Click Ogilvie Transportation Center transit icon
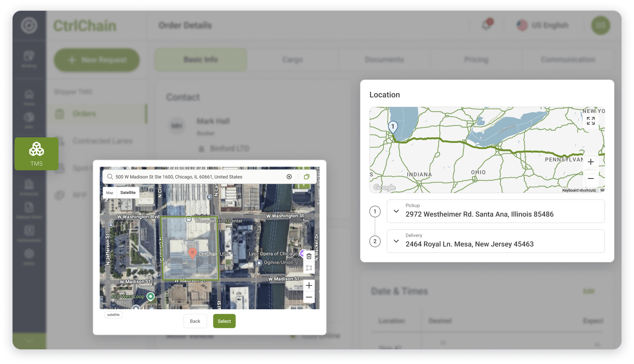Screen dimensions: 634x364 (188, 219)
